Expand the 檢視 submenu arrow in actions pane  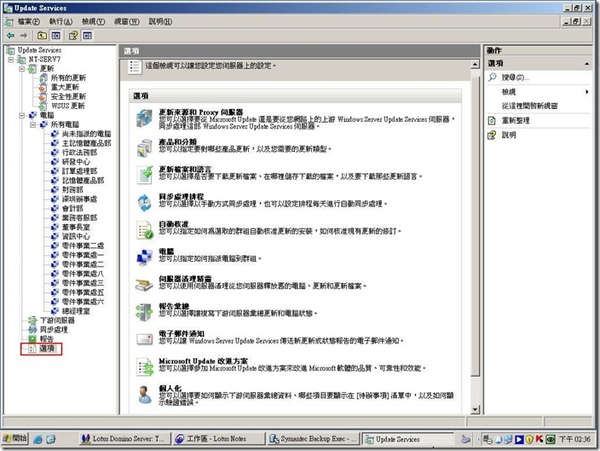coord(587,92)
